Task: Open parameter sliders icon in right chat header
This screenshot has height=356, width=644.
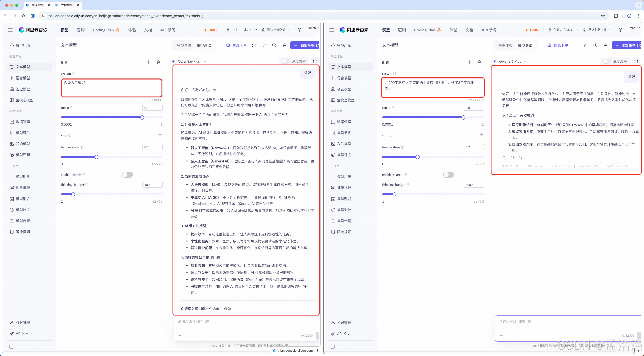Action: [x=636, y=61]
